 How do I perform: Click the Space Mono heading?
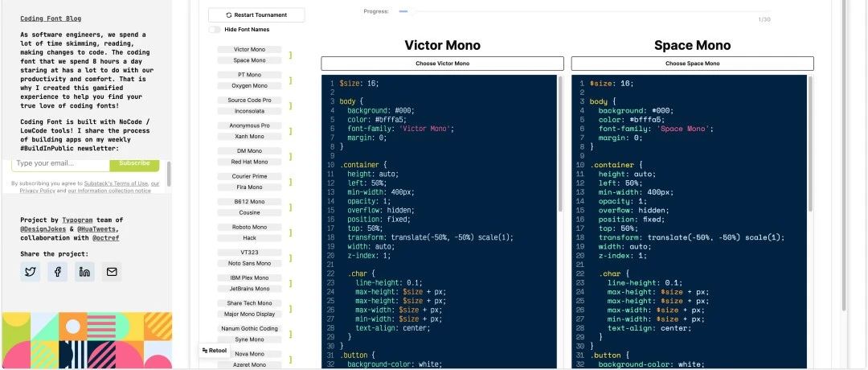[693, 45]
